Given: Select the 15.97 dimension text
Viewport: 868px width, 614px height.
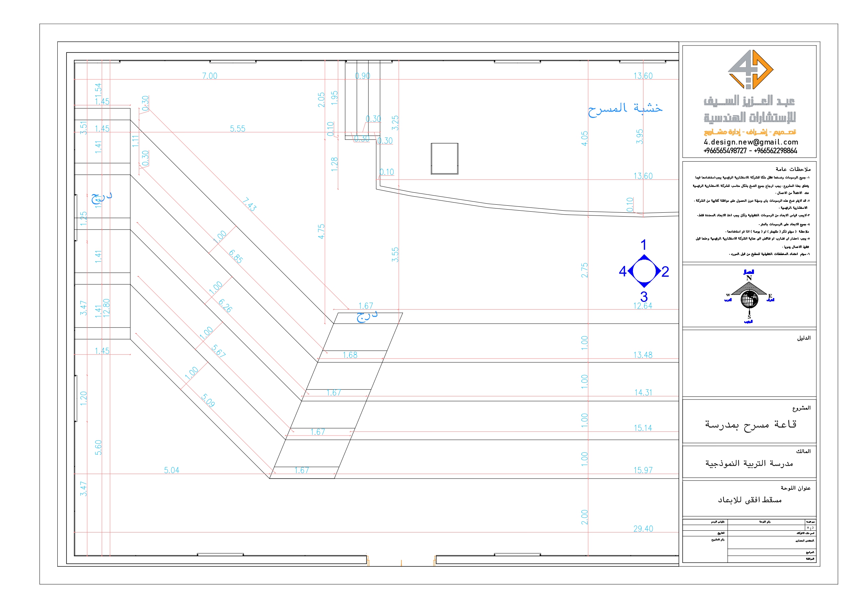Looking at the screenshot, I should pos(643,470).
